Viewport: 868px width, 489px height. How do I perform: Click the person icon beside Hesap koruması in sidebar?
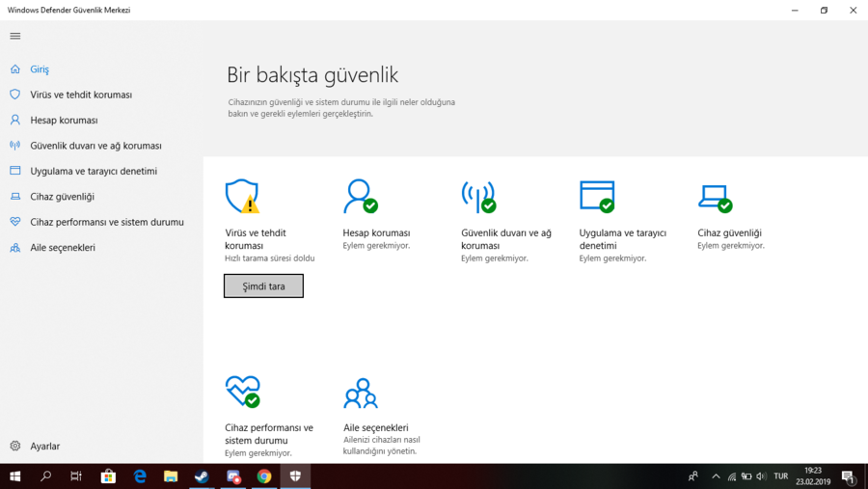[14, 121]
